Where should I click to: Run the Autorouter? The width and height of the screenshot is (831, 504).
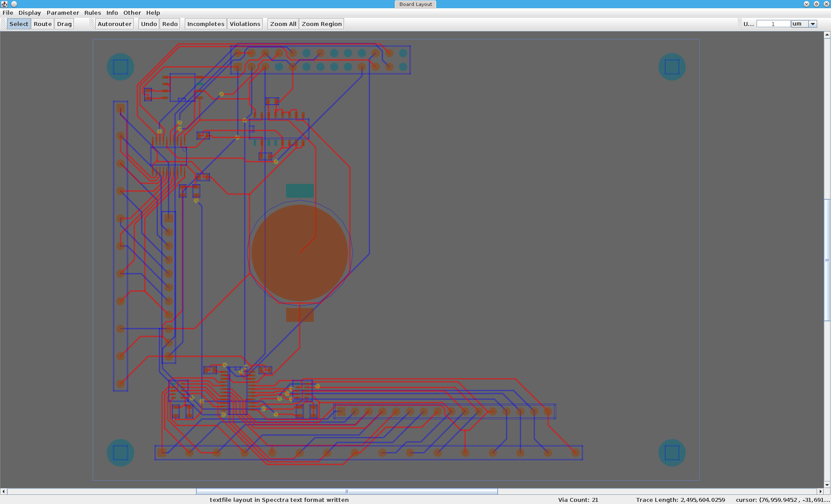click(114, 24)
